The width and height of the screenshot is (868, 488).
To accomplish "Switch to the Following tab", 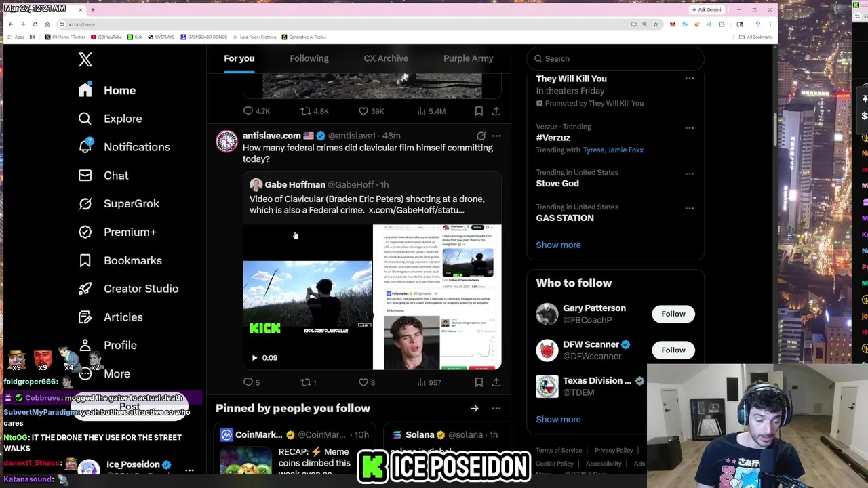I will [x=309, y=58].
